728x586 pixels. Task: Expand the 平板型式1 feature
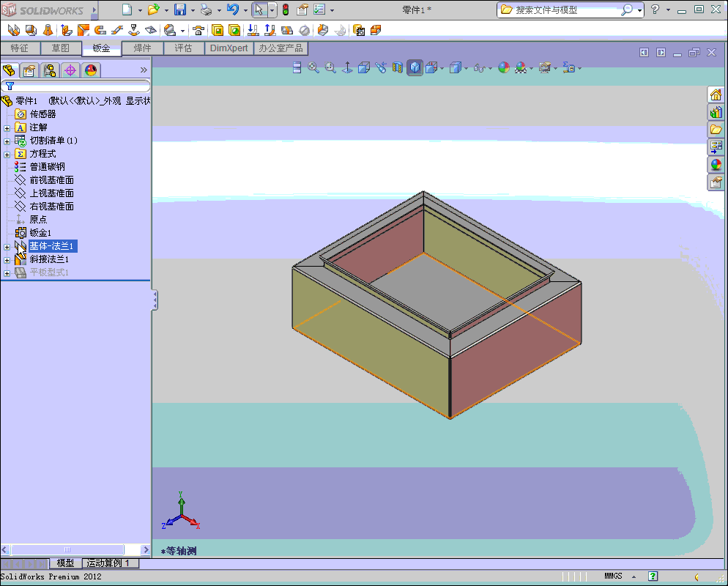point(7,273)
